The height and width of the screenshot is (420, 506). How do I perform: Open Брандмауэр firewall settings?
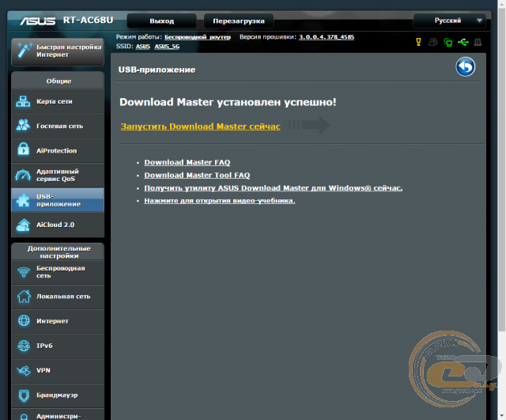coord(58,395)
